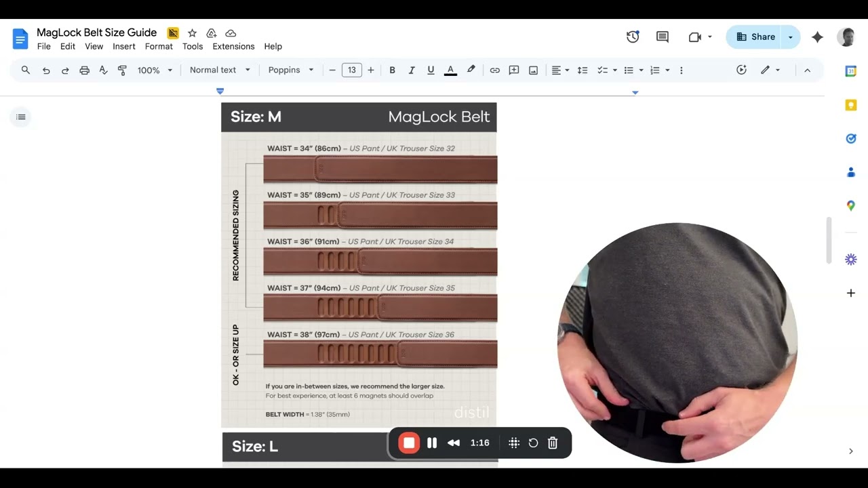Screen dimensions: 868x488
Task: Check the cloud document status icon
Action: (231, 33)
